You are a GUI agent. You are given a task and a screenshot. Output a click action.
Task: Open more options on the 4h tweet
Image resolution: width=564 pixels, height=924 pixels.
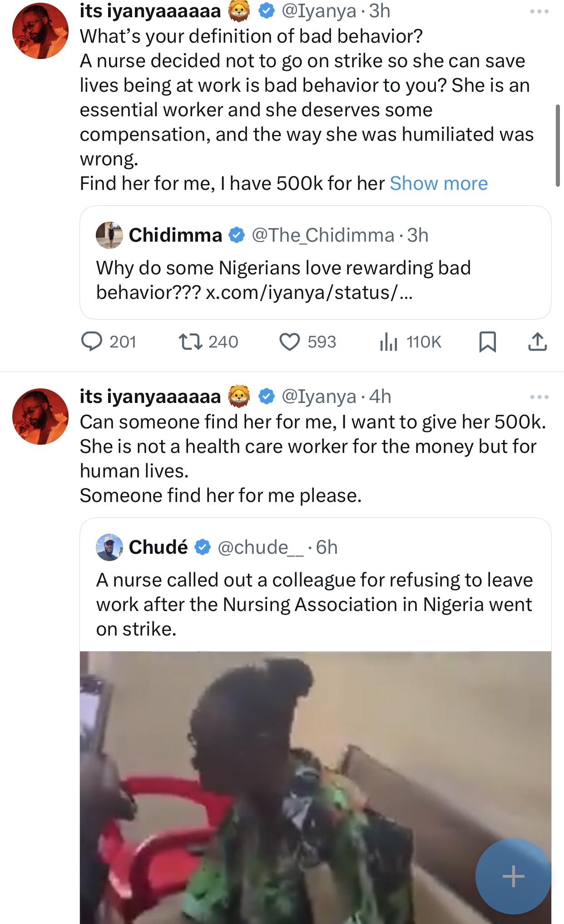[539, 397]
